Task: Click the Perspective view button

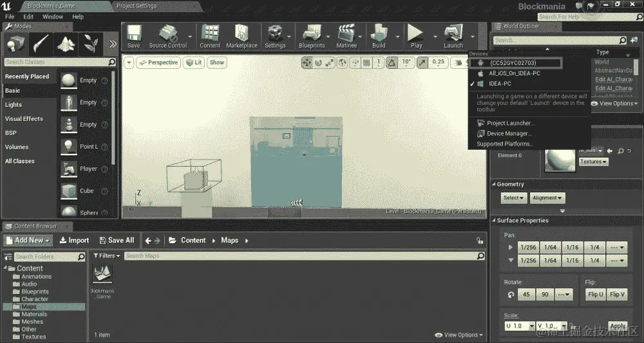Action: (x=158, y=62)
